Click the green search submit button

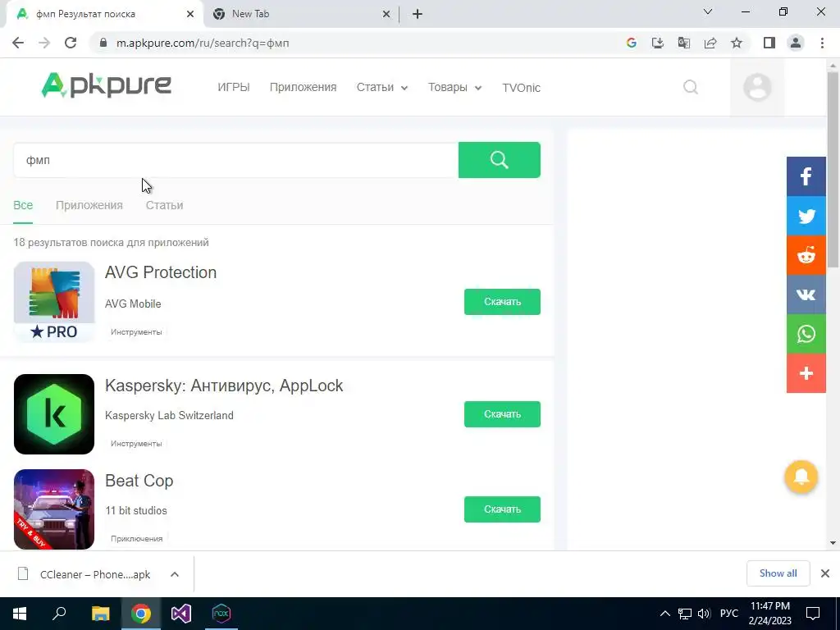point(500,160)
